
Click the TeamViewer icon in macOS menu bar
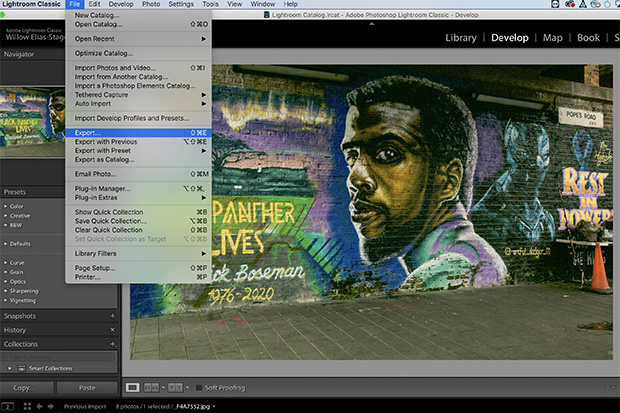556,4
